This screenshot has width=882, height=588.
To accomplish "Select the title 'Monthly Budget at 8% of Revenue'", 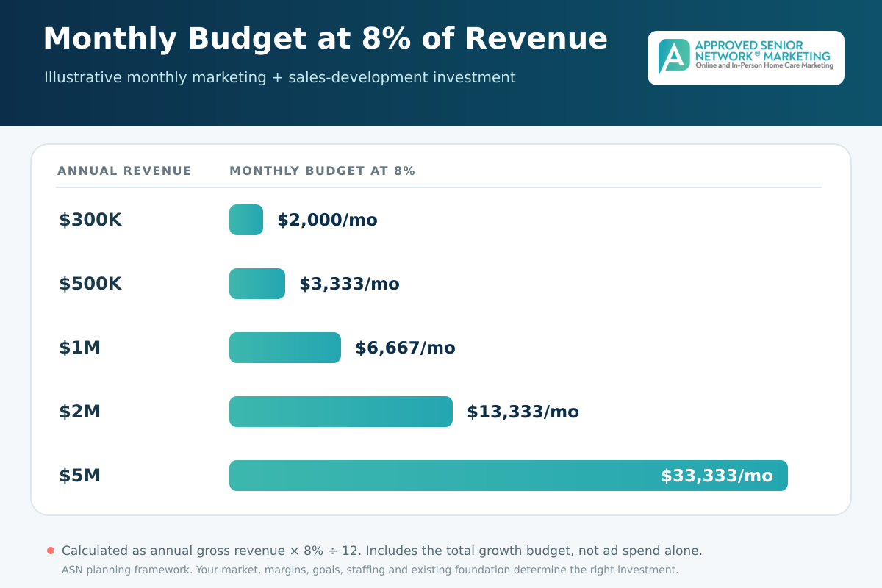I will 326,39.
